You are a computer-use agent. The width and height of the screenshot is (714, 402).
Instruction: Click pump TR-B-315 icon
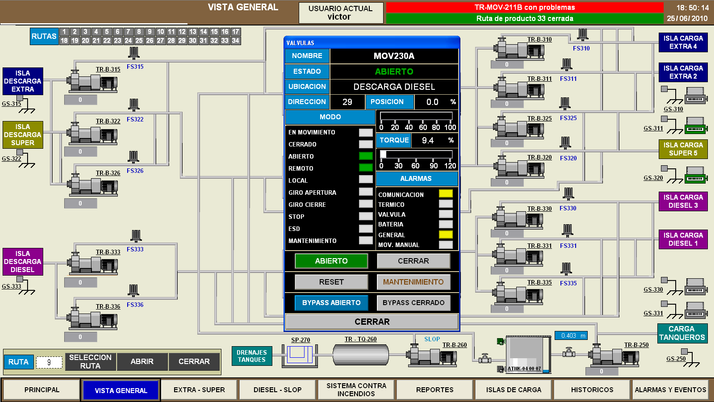point(92,81)
